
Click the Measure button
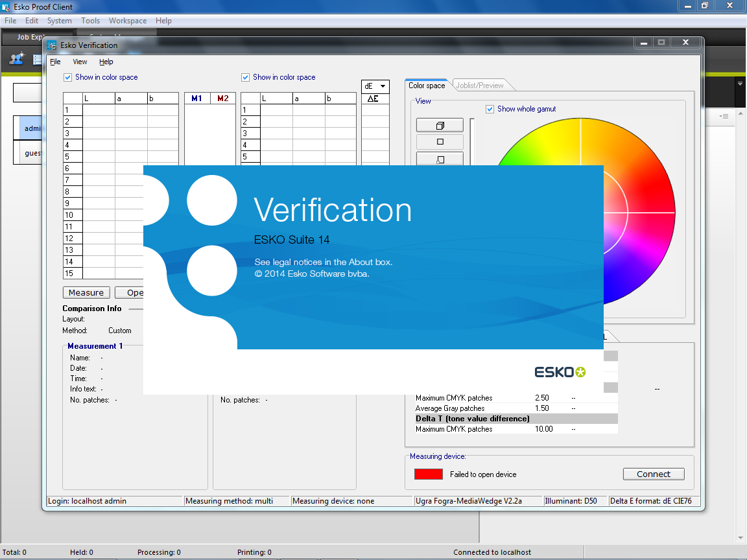coord(86,292)
